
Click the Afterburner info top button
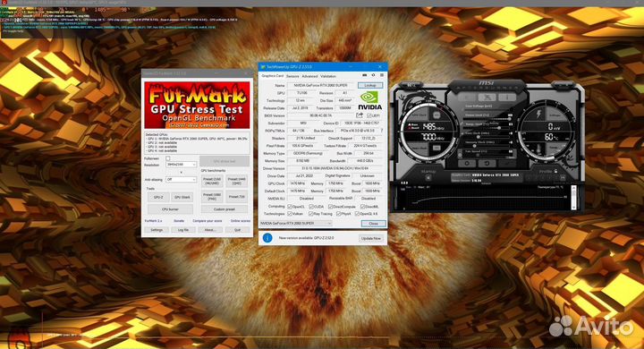506,98
